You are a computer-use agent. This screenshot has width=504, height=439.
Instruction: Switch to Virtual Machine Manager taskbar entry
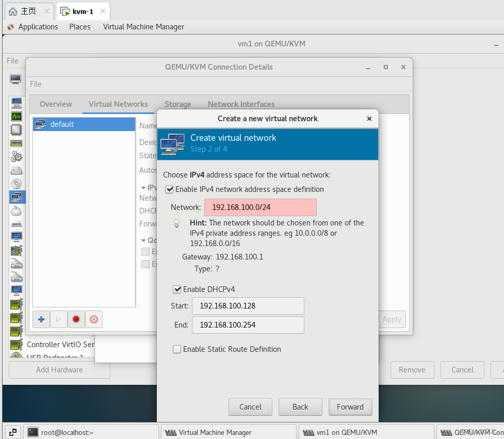229,432
